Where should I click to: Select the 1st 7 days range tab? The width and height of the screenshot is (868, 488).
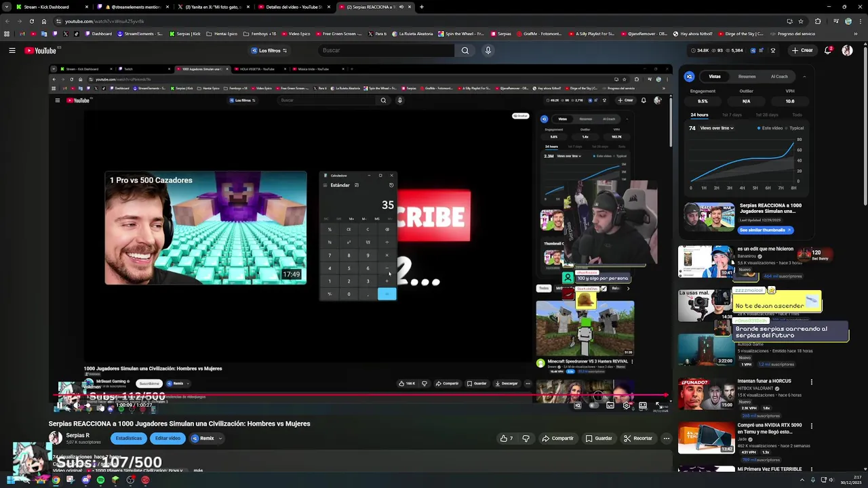click(732, 115)
